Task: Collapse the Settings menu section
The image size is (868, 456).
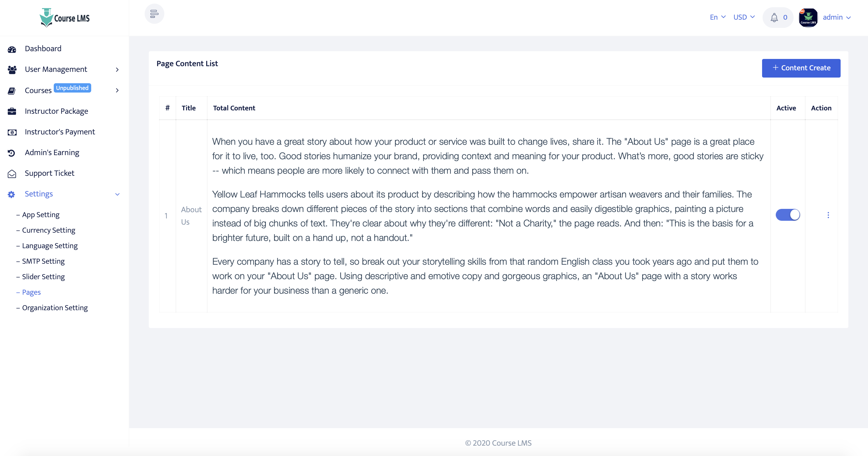Action: [117, 194]
